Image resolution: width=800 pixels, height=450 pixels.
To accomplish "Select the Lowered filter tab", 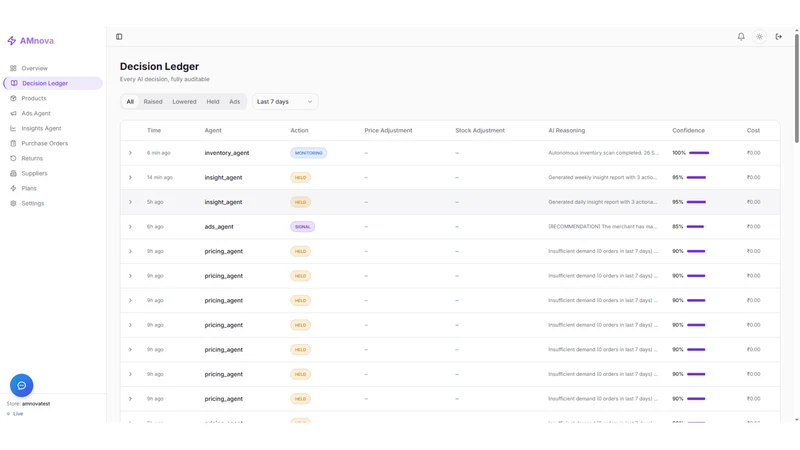I will 184,102.
